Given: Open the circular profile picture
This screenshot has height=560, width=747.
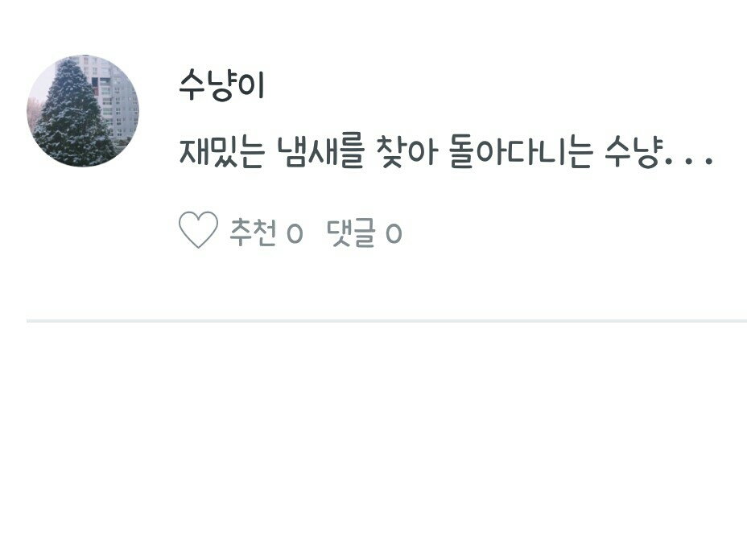Looking at the screenshot, I should tap(83, 110).
